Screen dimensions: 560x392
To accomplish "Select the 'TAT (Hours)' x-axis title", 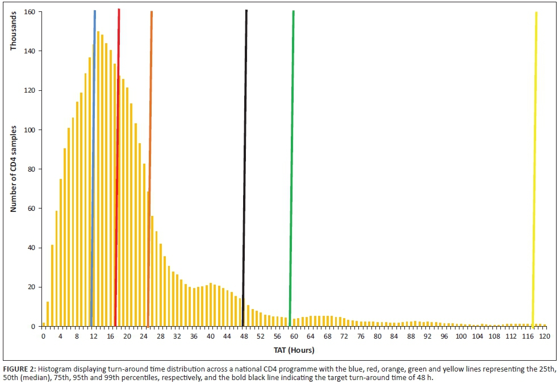I will coord(292,350).
